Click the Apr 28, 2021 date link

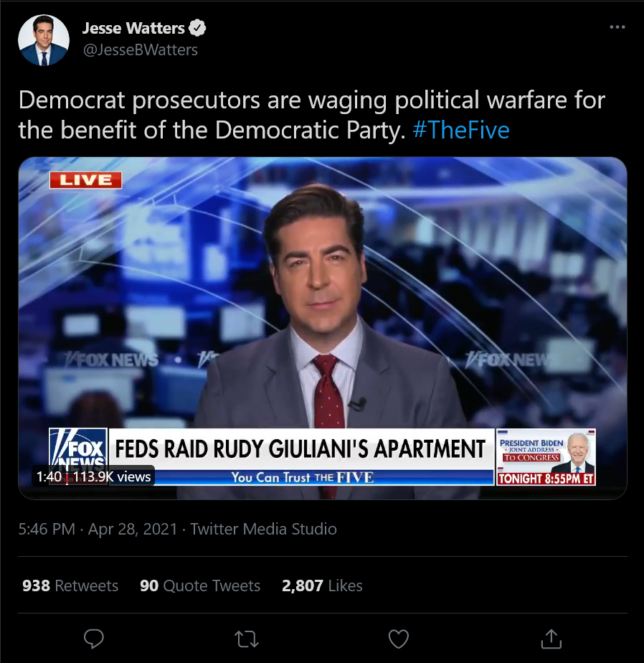pos(133,529)
